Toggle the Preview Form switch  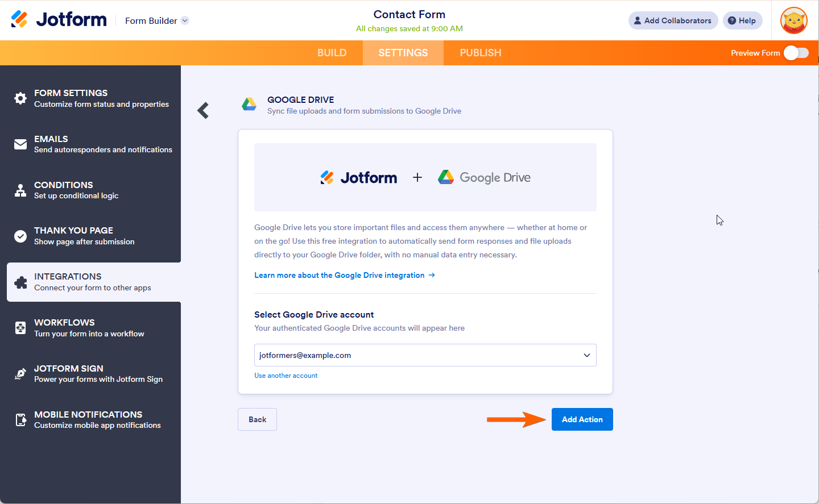click(796, 53)
